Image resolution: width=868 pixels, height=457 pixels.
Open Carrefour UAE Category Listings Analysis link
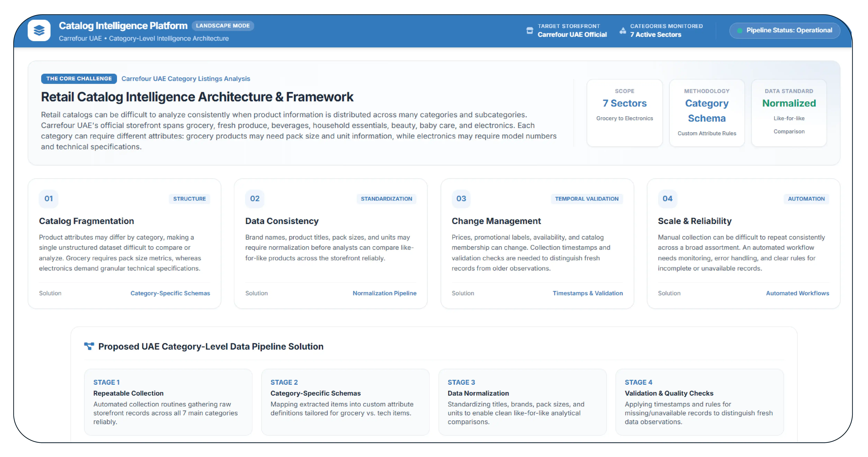tap(186, 79)
